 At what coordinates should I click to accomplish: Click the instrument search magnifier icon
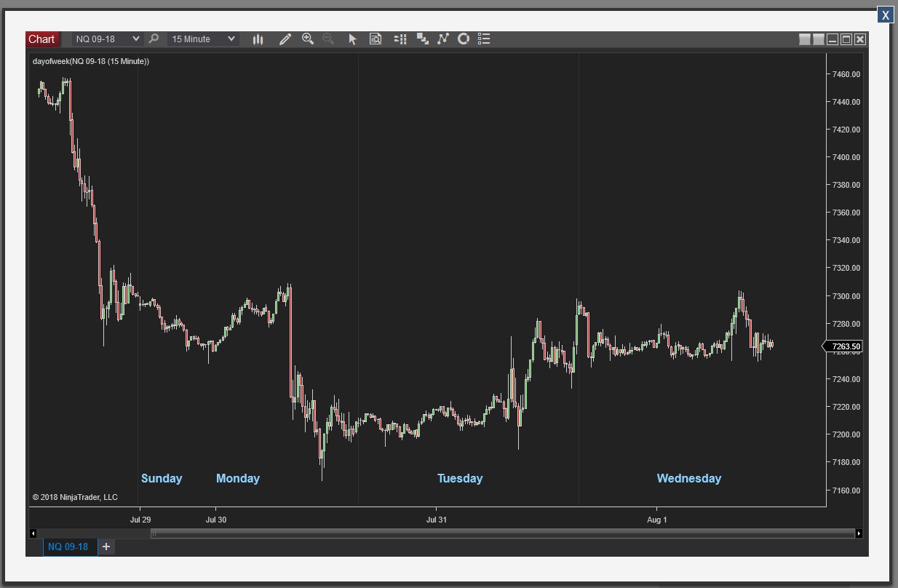(x=154, y=39)
